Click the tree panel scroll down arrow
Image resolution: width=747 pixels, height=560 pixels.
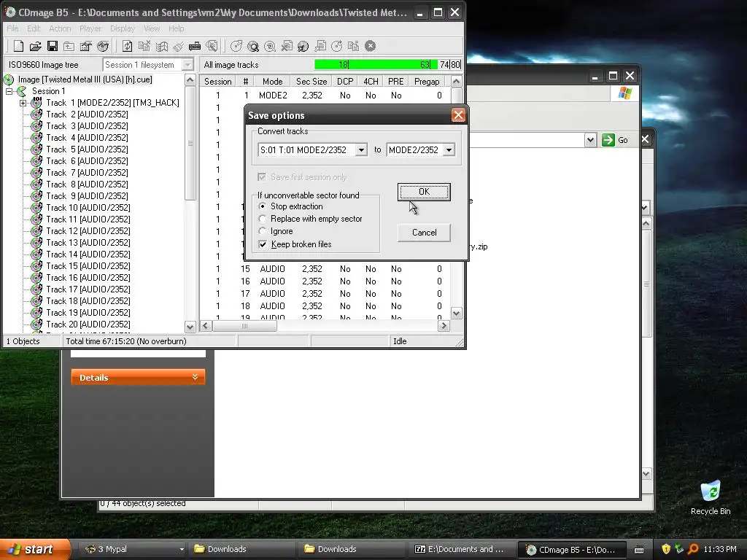(190, 327)
